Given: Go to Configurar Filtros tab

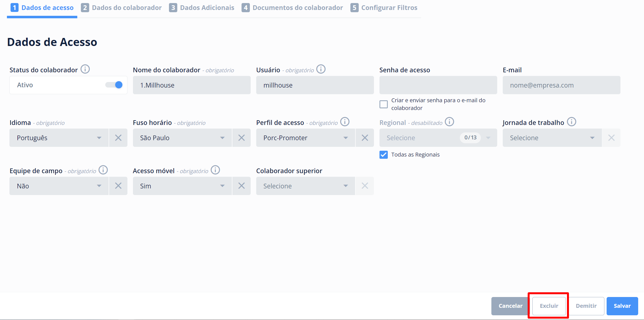Looking at the screenshot, I should pos(384,8).
